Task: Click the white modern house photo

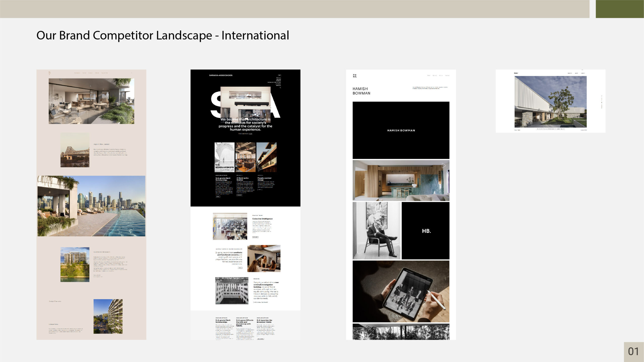Action: point(550,102)
